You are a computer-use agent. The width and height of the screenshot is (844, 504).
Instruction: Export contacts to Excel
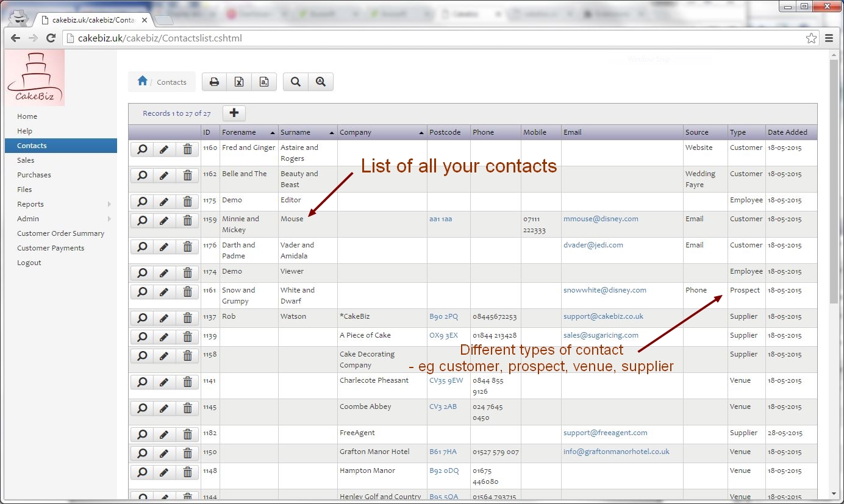tap(239, 81)
